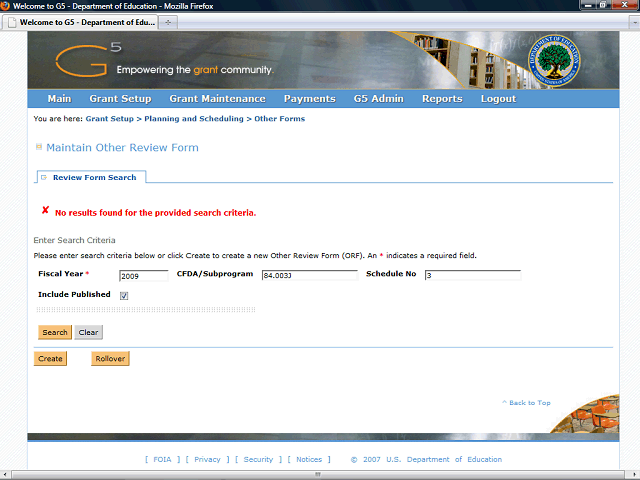Click the red X error icon
This screenshot has height=480, width=640.
45,210
